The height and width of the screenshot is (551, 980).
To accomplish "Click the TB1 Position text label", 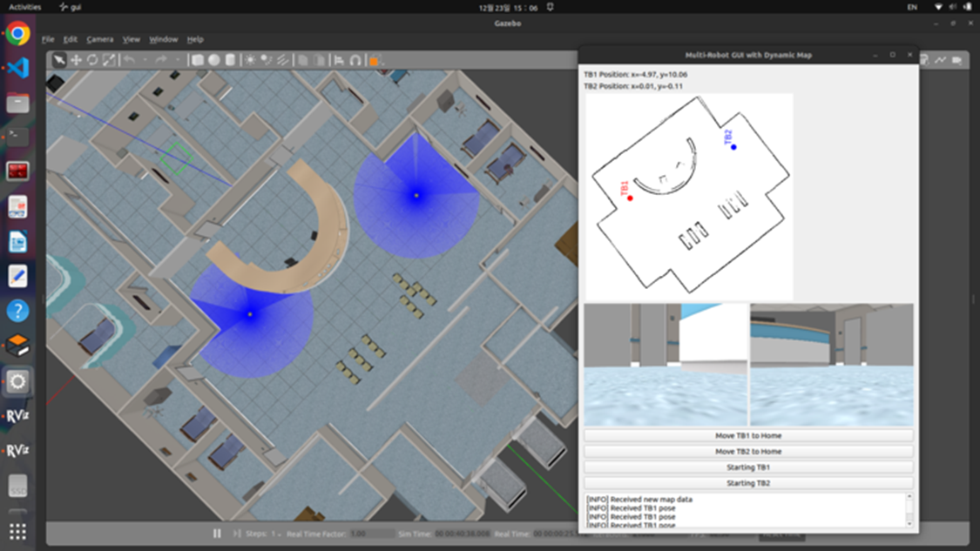I will coord(636,74).
